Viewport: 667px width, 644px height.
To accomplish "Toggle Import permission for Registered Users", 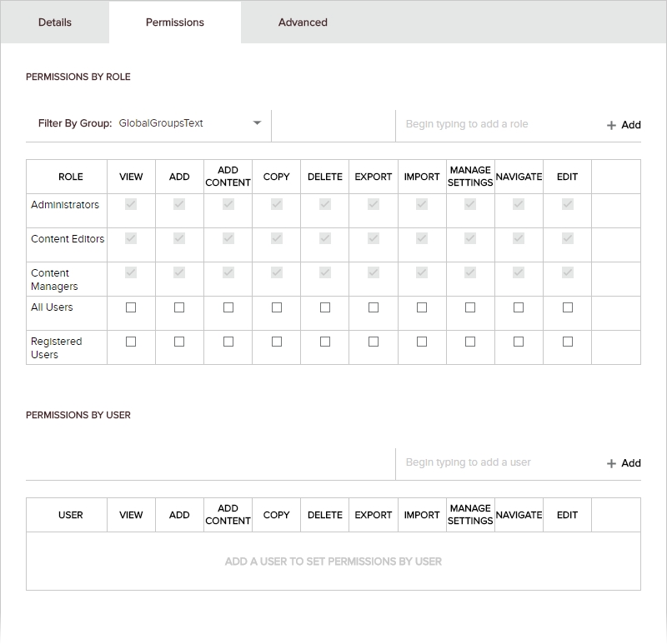I will click(x=422, y=342).
